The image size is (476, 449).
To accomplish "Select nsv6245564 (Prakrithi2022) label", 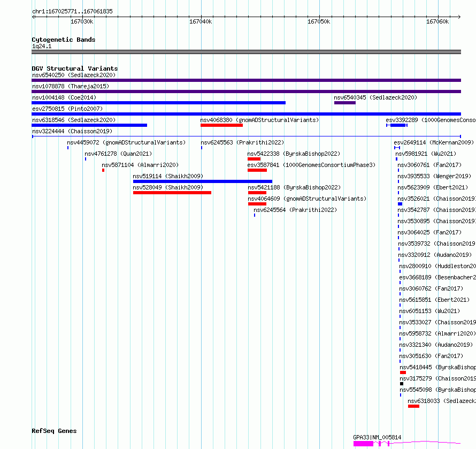I will tap(295, 210).
